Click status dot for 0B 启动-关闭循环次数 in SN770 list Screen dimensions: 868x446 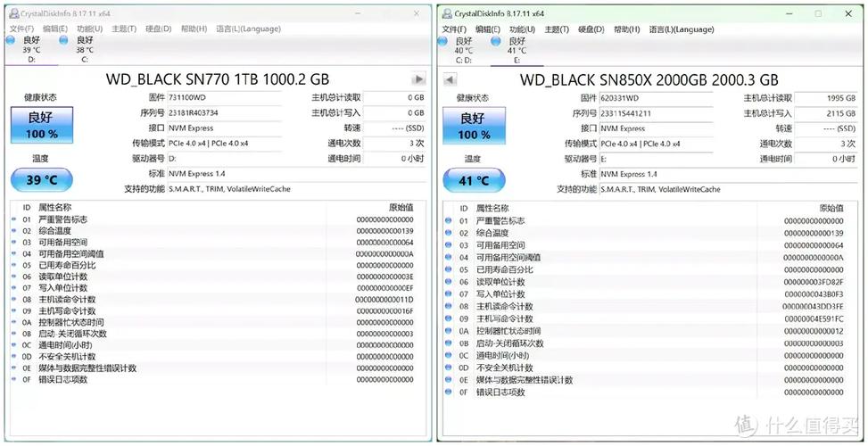tap(14, 334)
